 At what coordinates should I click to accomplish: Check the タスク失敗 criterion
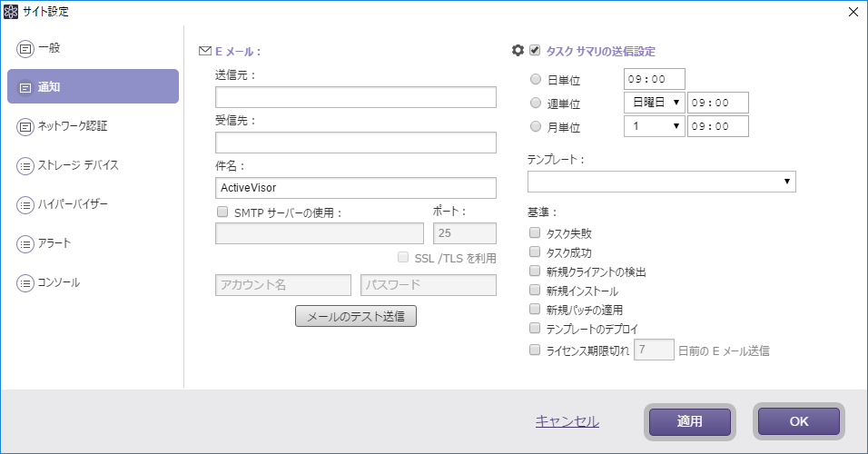coord(535,233)
